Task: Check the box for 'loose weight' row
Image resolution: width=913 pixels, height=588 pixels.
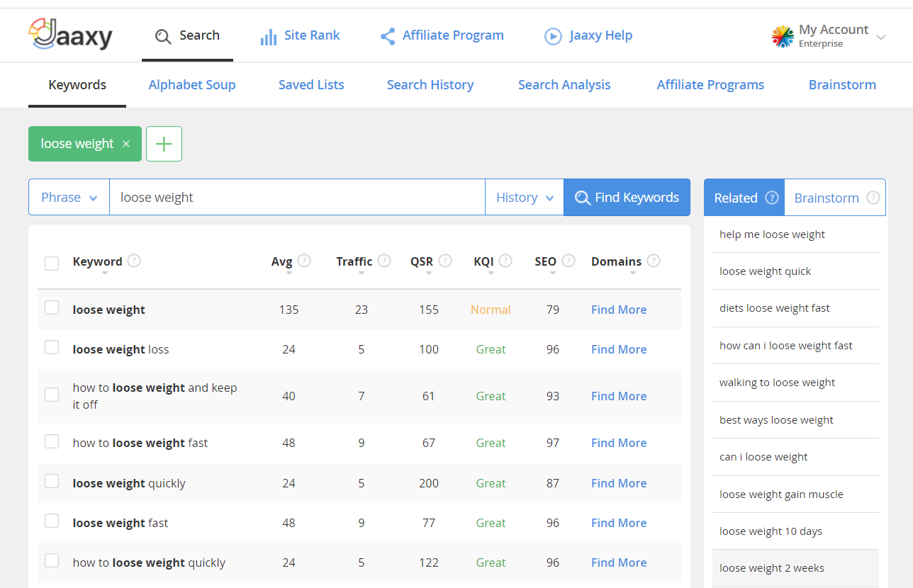Action: [52, 307]
